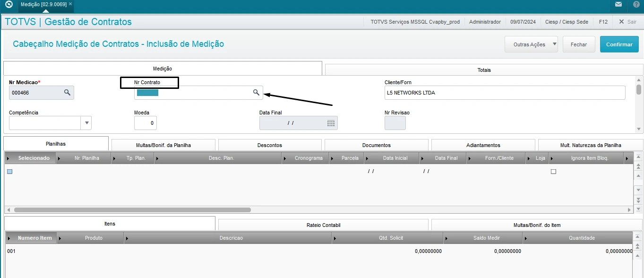Expand the Competência dropdown
Screen dimensions: 644x278
click(86, 123)
